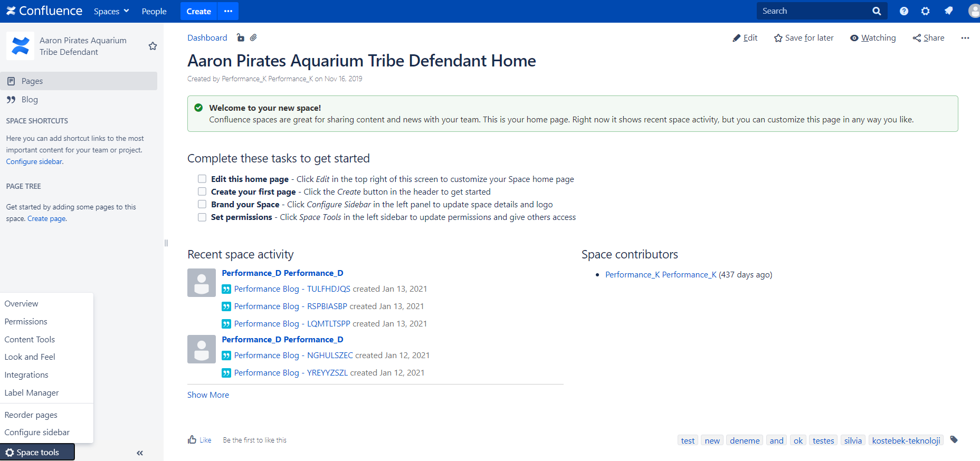Open the notifications icon in header

pos(948,11)
